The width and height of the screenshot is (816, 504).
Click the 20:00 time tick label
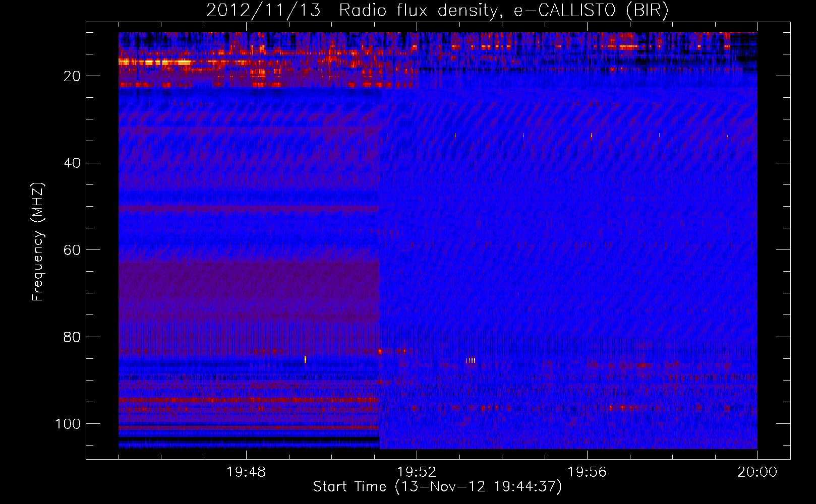pos(757,472)
